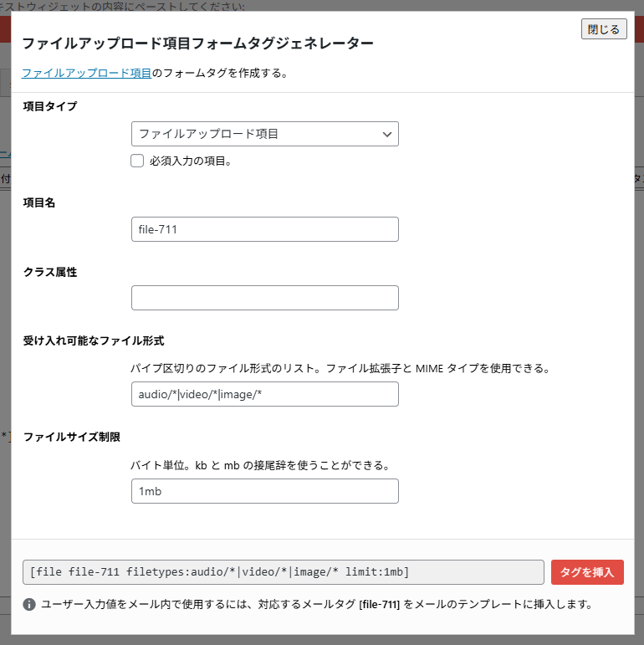Click the クラス属性 section label
This screenshot has height=645, width=644.
(50, 272)
